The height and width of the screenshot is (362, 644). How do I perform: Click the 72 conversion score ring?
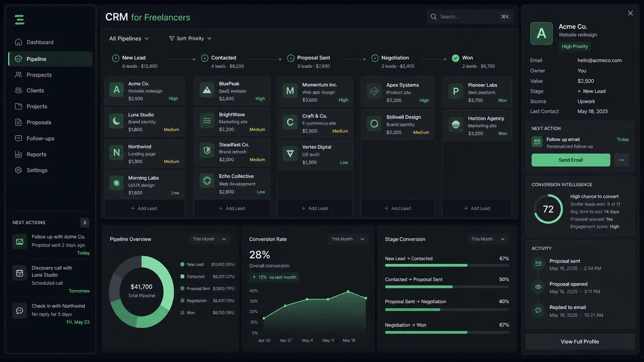(548, 209)
